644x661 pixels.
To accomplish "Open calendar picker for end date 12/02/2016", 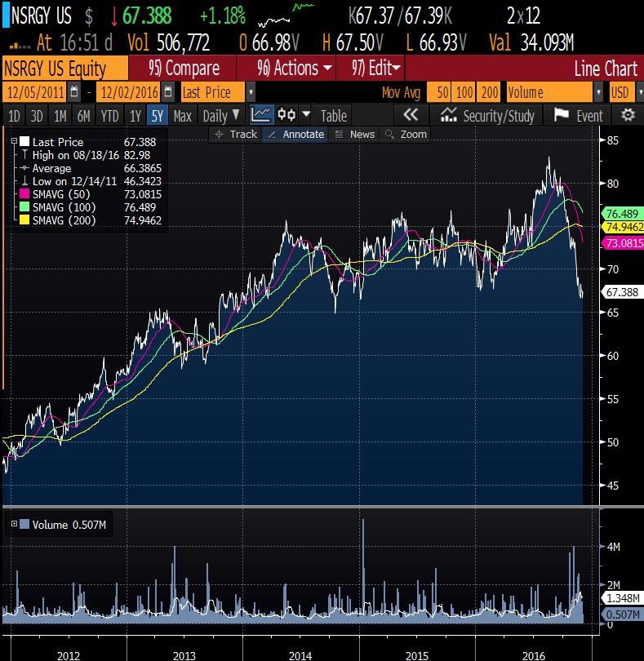I will coord(167,92).
